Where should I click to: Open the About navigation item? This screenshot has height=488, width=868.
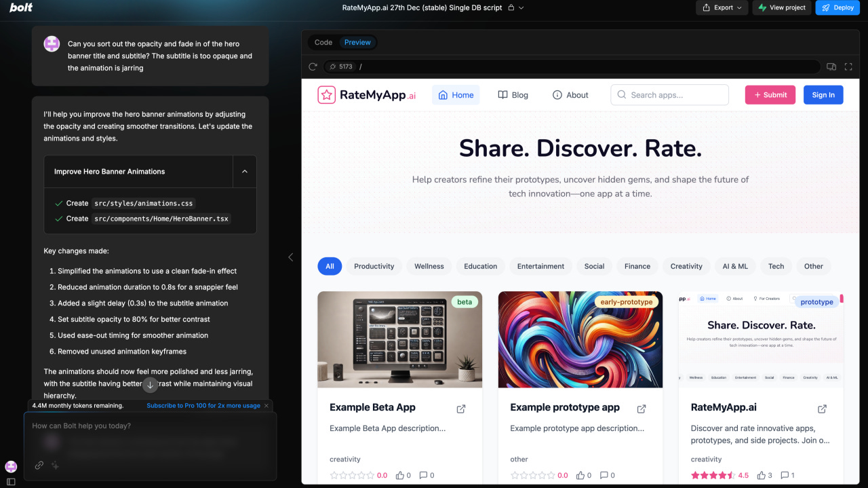click(x=570, y=95)
